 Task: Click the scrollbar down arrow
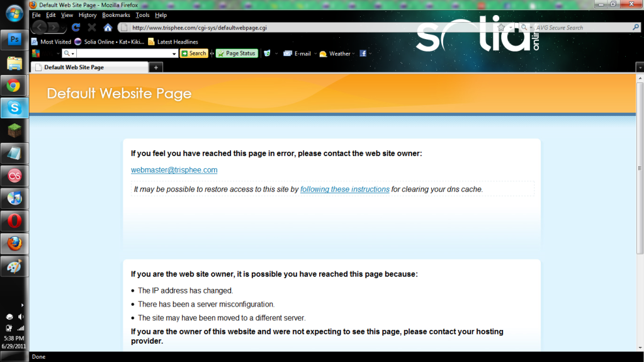(x=640, y=348)
